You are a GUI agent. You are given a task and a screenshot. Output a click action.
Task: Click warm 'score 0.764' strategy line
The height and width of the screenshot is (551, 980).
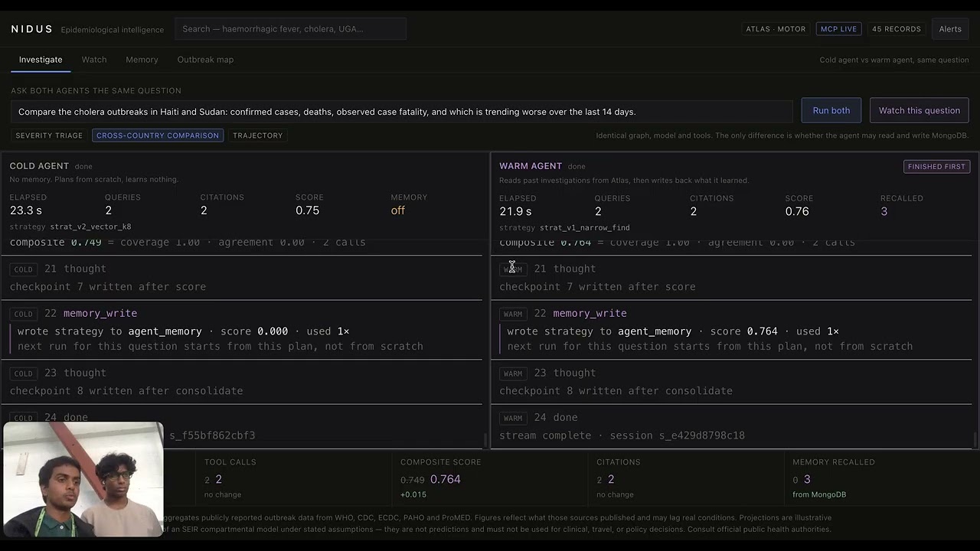pyautogui.click(x=673, y=331)
